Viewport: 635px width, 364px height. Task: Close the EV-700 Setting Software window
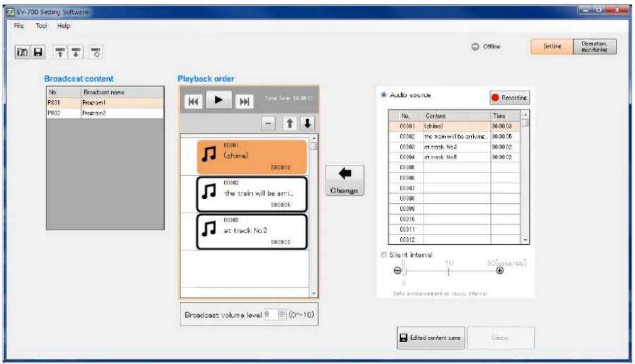point(617,10)
